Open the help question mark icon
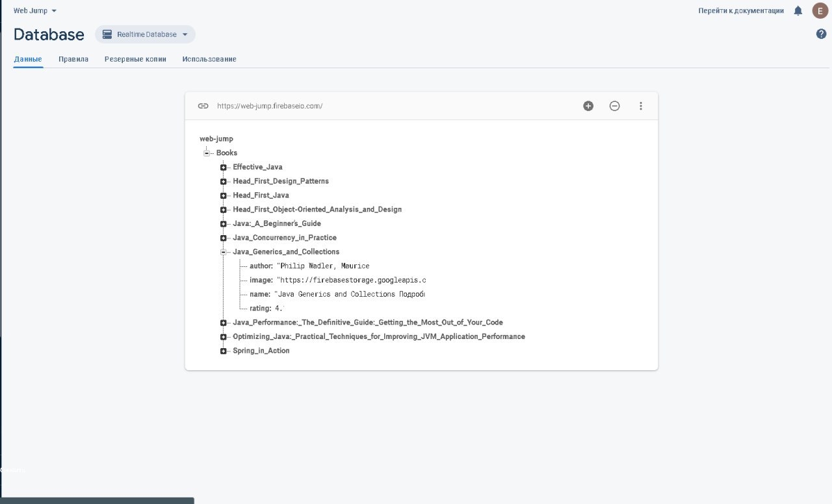The height and width of the screenshot is (504, 832). tap(821, 34)
